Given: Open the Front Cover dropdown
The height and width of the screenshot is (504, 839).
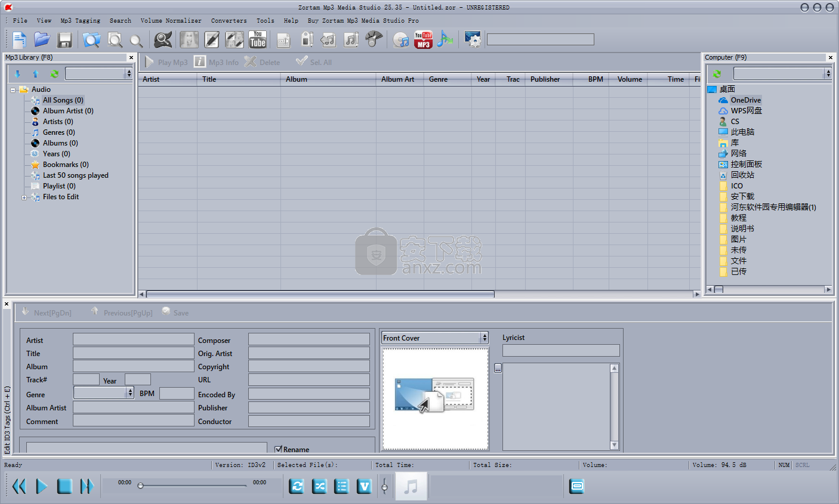Looking at the screenshot, I should tap(484, 338).
